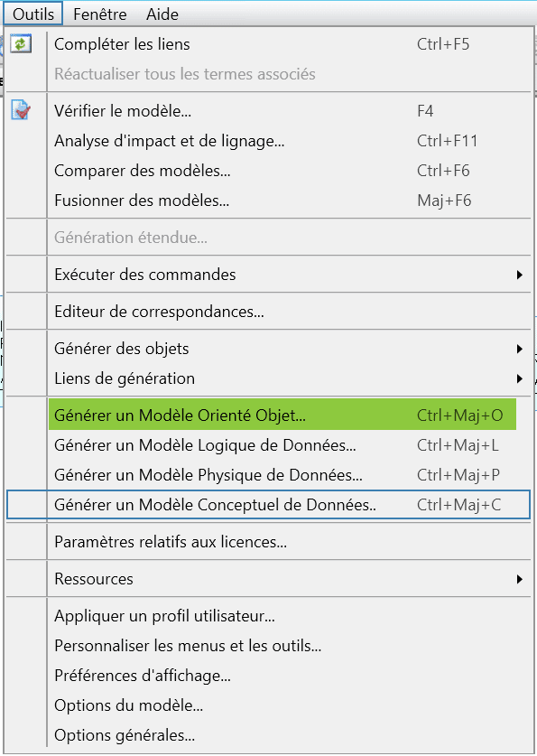Open Analyse d'impact et de lignage

coord(282,141)
